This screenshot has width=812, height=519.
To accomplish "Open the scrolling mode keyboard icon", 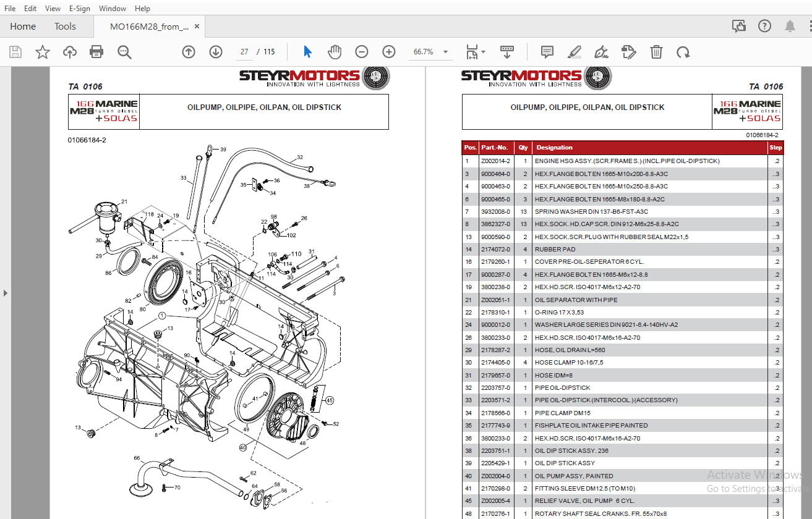I will coord(507,52).
